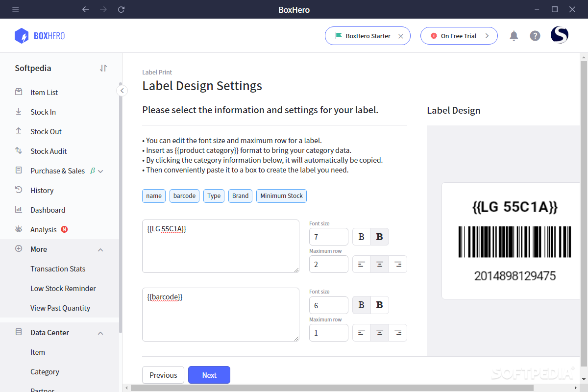Copy the Minimum Stock category tag

(282, 196)
